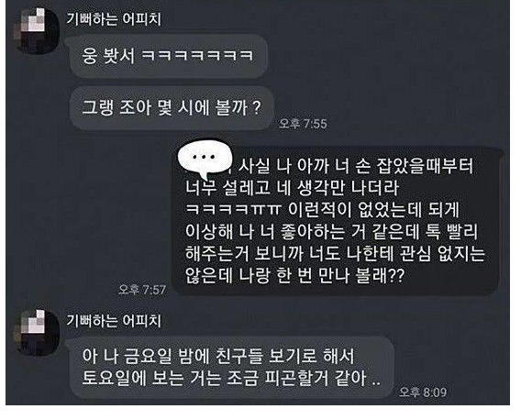Viewport: 521px width, 420px height.
Task: Click the ㅋㅋㅋㅋㅠㅠ text in confession
Action: (233, 210)
